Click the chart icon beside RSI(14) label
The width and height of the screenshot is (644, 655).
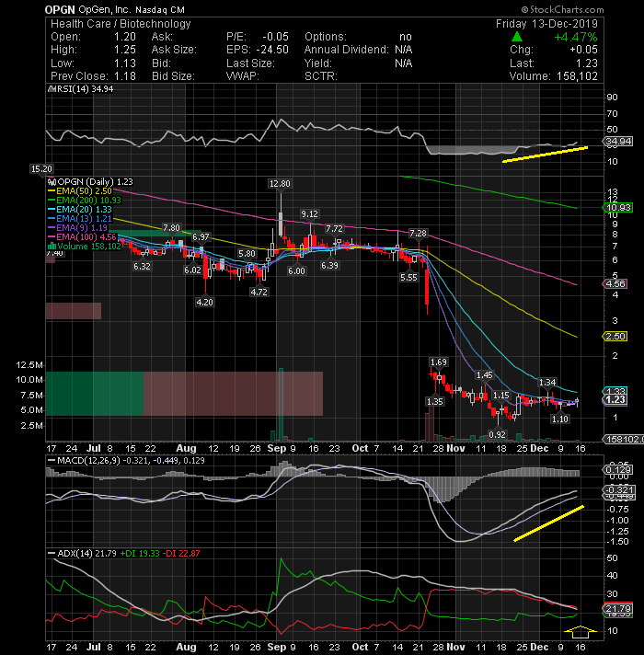[52, 89]
